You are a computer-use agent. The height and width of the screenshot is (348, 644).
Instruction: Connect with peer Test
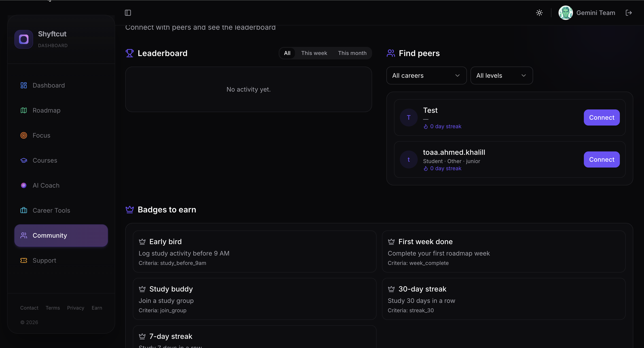[x=601, y=117]
